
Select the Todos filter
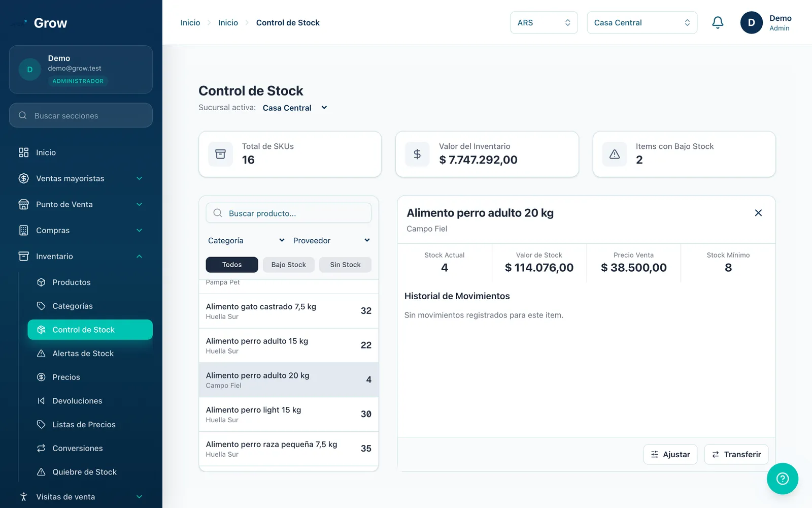tap(232, 265)
